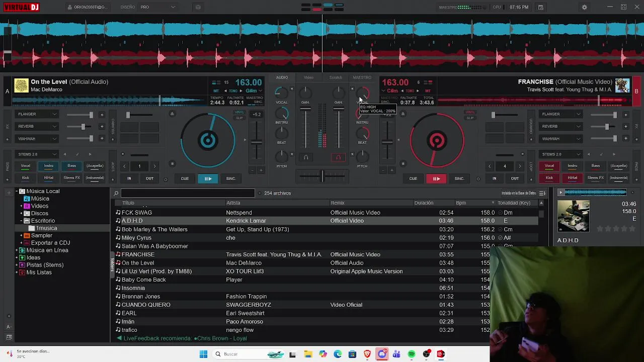Viewport: 644px width, 362px height.
Task: Click the deck A SINC. button
Action: [x=231, y=178]
